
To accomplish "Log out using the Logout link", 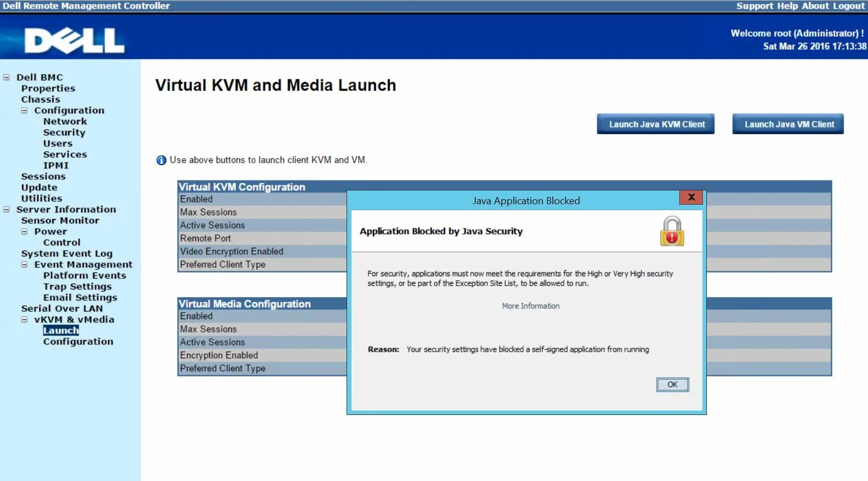I will click(x=849, y=6).
